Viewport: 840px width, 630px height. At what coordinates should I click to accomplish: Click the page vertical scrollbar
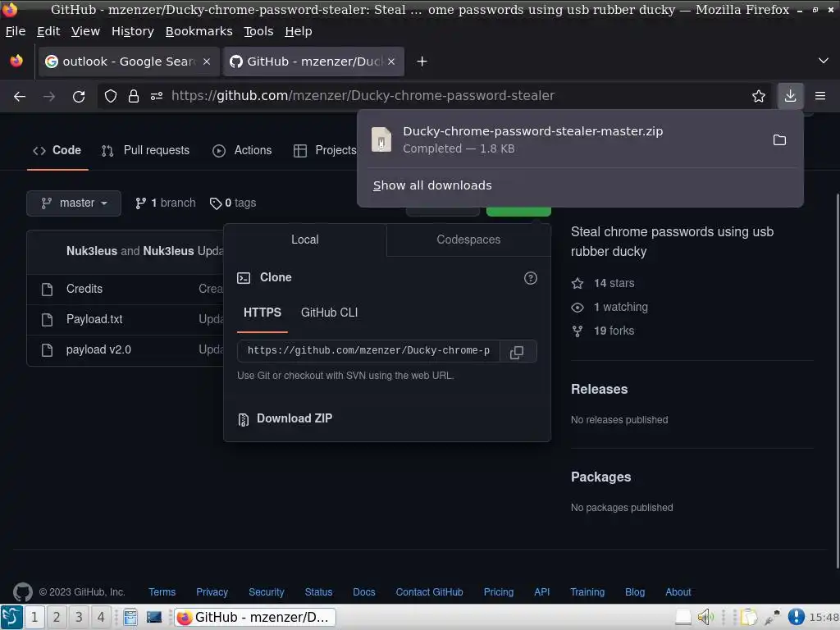838,381
